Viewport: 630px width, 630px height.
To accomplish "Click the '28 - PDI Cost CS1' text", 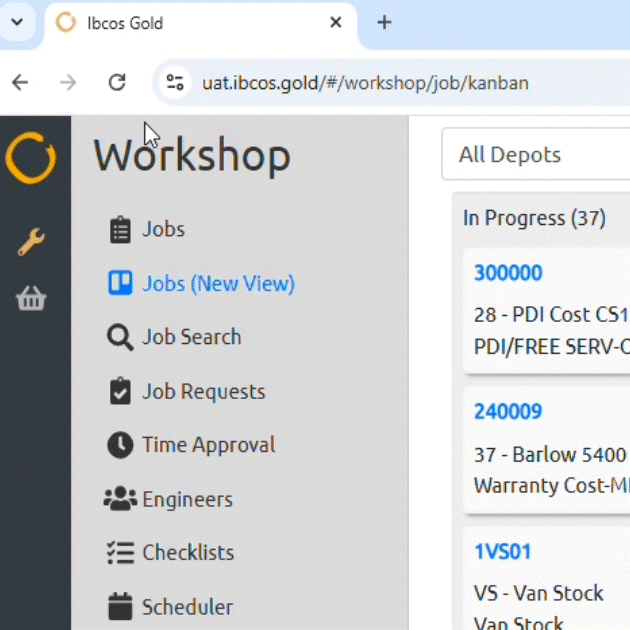I will [x=552, y=315].
